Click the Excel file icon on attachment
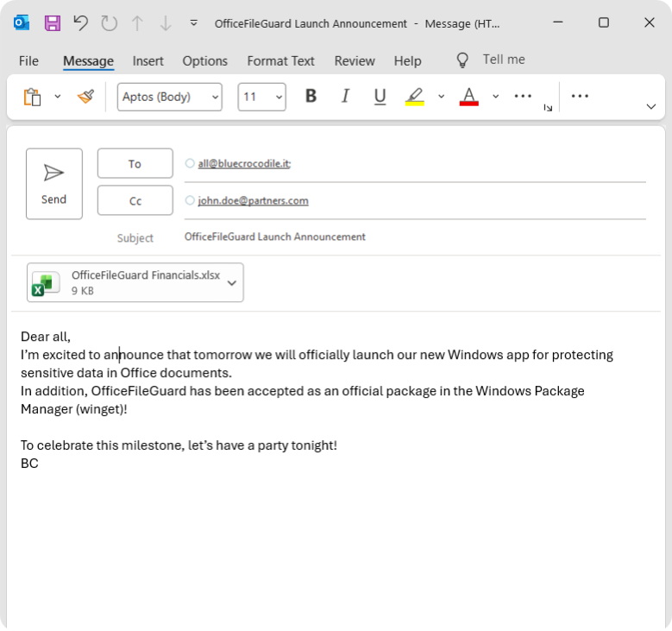The height and width of the screenshot is (631, 672). coord(45,283)
